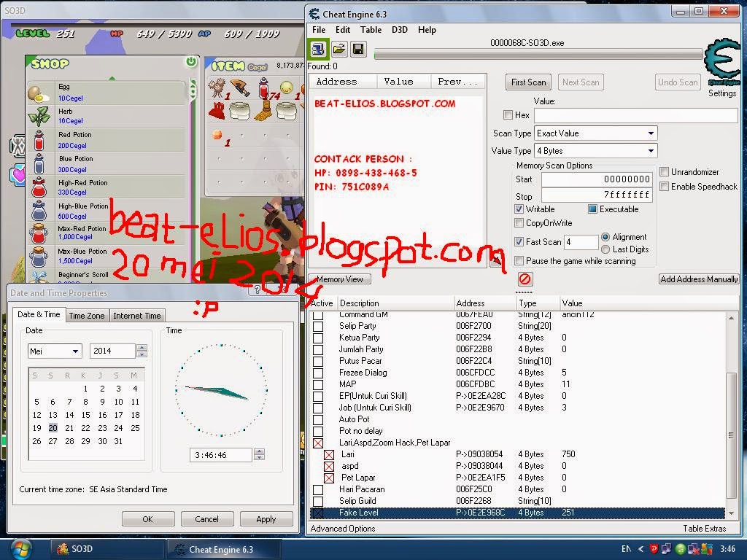
Task: Select the Egg shop item icon
Action: (39, 93)
